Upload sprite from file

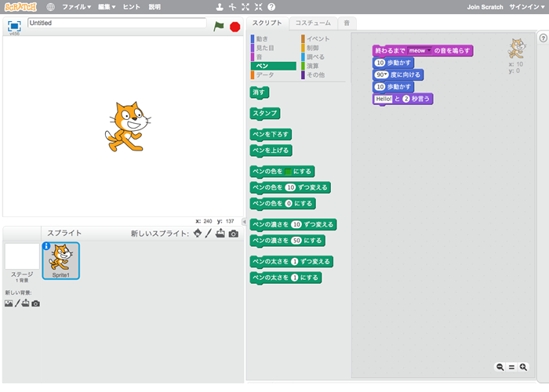click(220, 233)
